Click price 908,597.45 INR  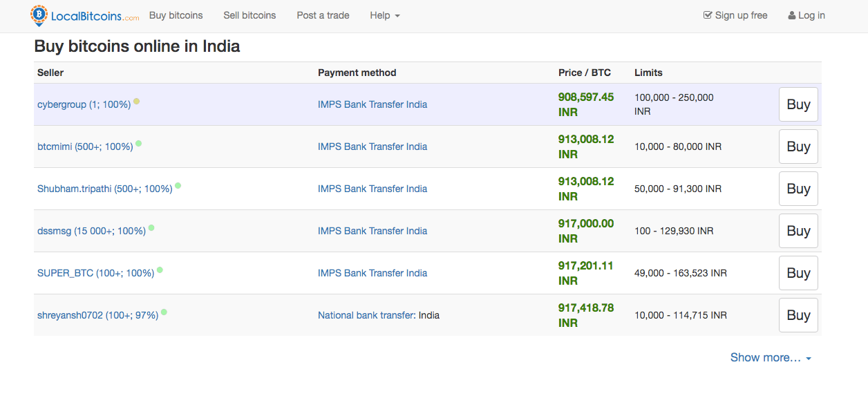click(x=586, y=104)
